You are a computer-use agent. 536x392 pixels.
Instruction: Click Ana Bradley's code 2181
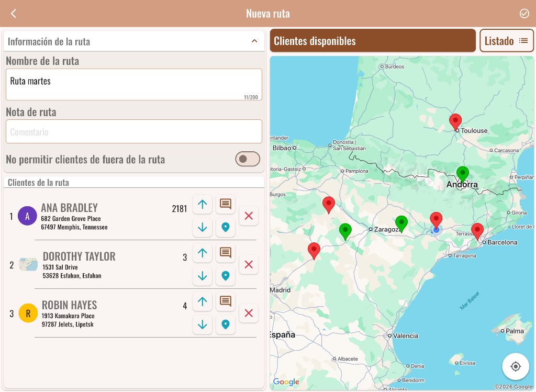[x=180, y=208]
